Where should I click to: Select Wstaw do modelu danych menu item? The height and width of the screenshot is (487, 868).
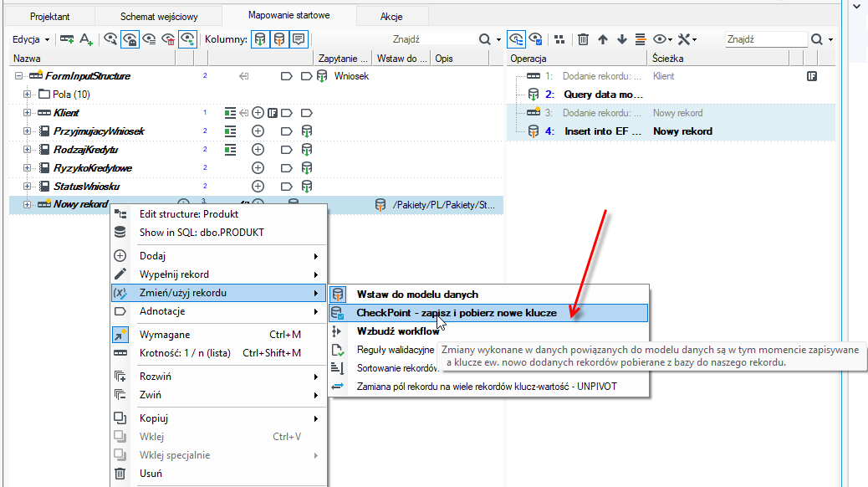point(488,295)
